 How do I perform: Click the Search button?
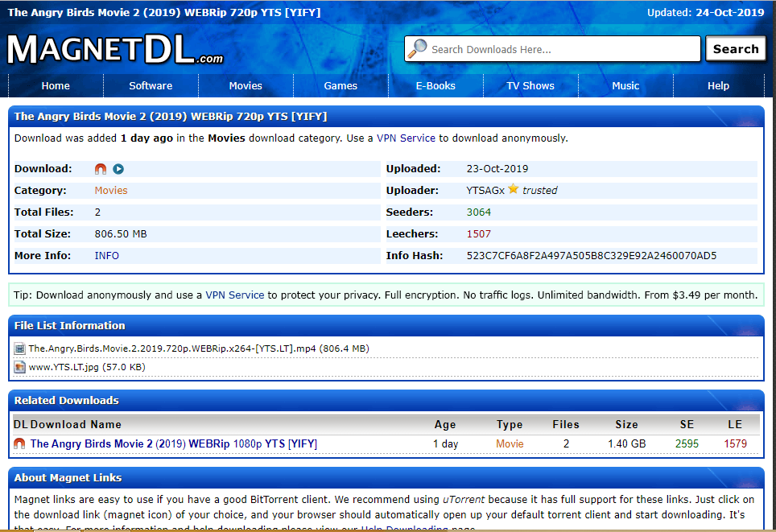coord(736,49)
